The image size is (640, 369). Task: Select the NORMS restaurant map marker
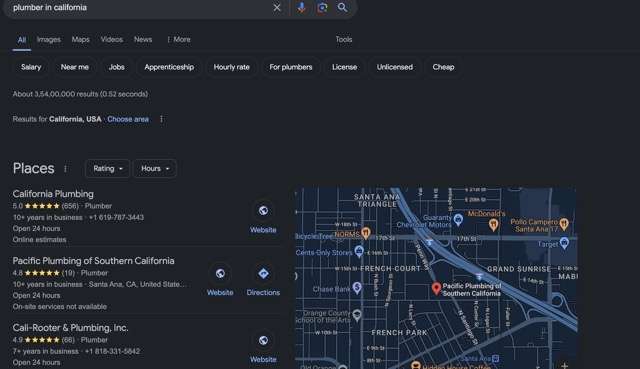point(366,233)
